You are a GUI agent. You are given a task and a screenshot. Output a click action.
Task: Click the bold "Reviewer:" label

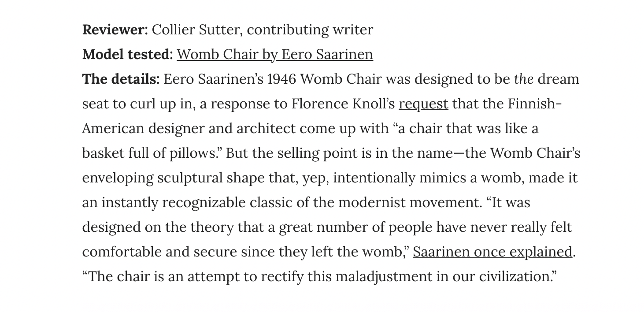pyautogui.click(x=115, y=30)
